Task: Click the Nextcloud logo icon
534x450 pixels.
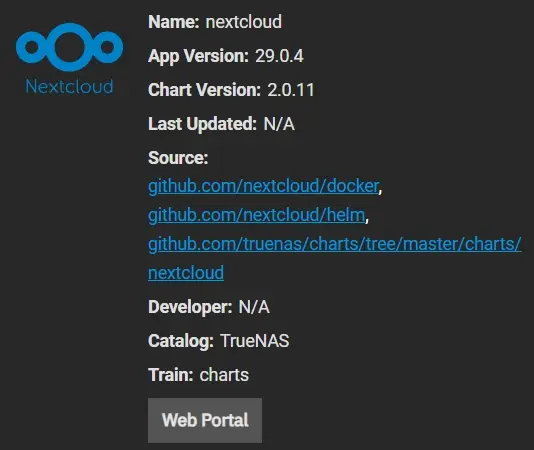Action: [x=69, y=58]
